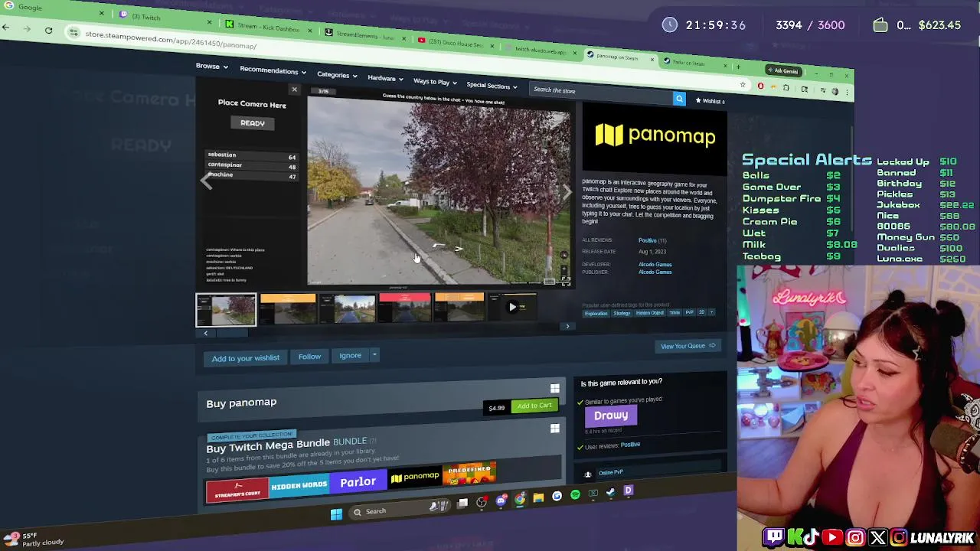Screen dimensions: 980x551
Task: Click the Exploration tag
Action: 596,313
